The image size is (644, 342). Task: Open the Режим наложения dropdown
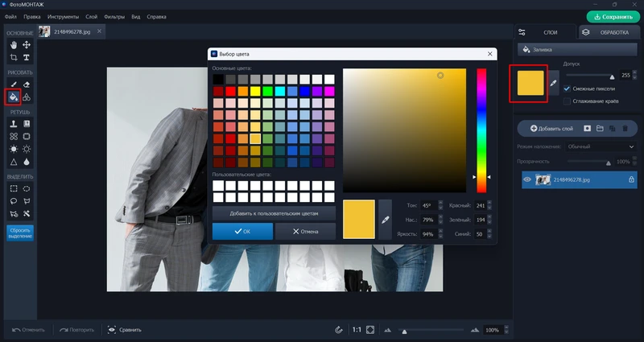(601, 146)
